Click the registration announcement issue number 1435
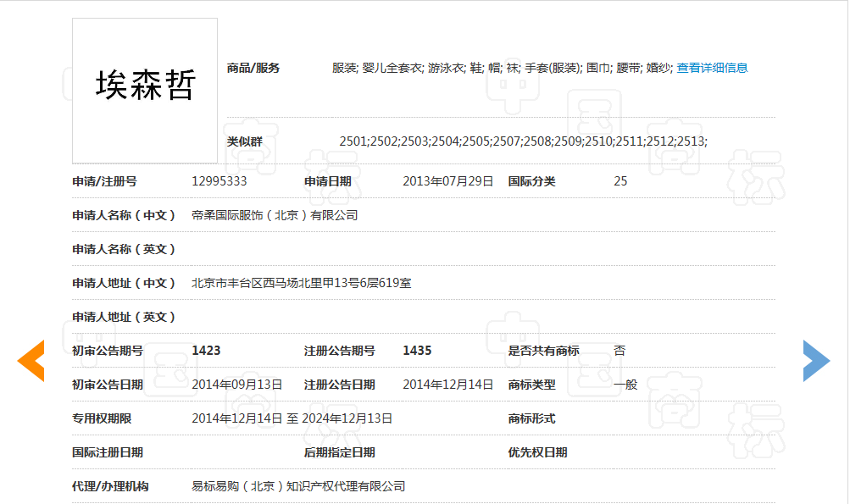This screenshot has width=850, height=504. tap(417, 351)
